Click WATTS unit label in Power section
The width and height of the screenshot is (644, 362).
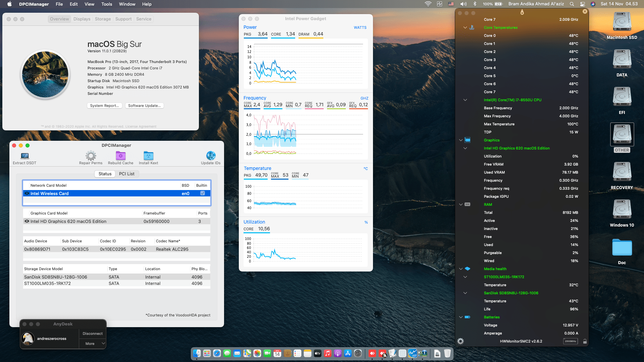pos(360,27)
